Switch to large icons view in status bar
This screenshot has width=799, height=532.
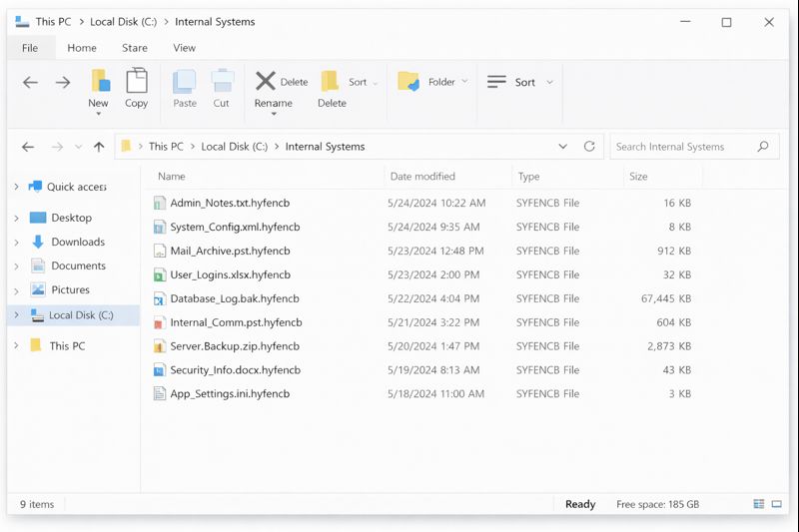pyautogui.click(x=776, y=504)
